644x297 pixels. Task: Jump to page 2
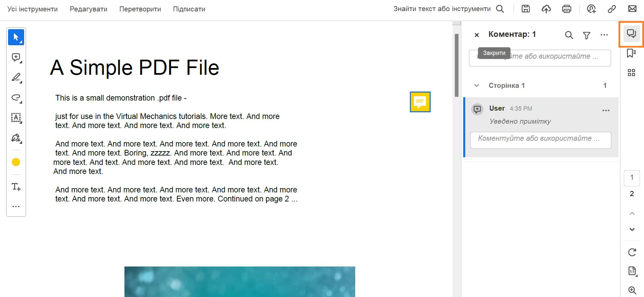[x=632, y=194]
